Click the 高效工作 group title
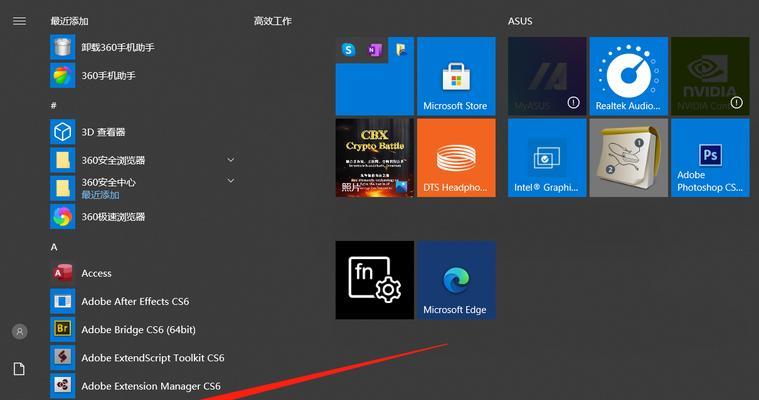The height and width of the screenshot is (400, 759). coord(273,21)
